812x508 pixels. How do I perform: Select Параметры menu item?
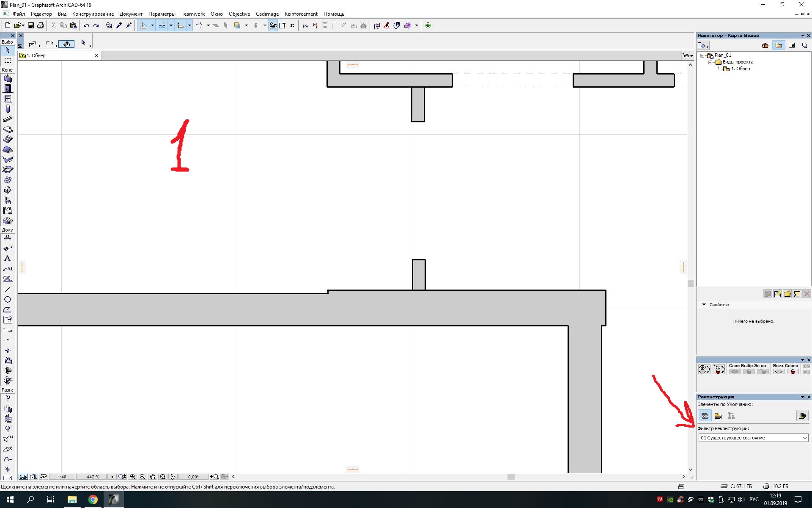click(162, 14)
